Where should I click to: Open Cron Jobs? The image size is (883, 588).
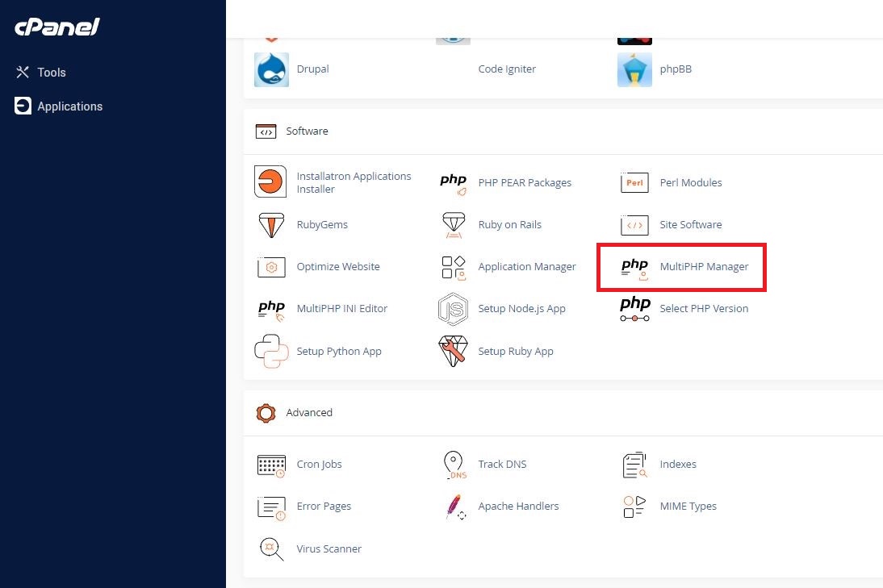[320, 465]
